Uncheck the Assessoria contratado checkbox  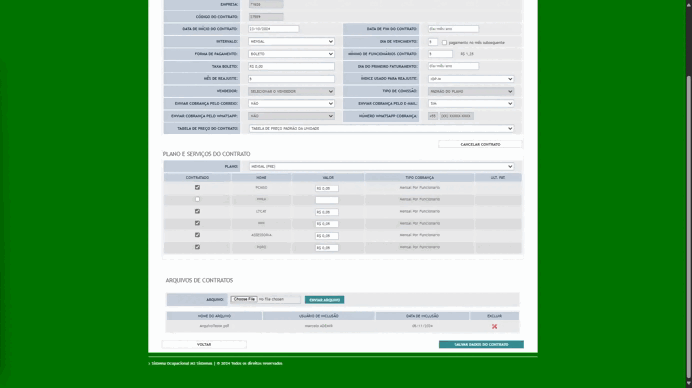[197, 235]
